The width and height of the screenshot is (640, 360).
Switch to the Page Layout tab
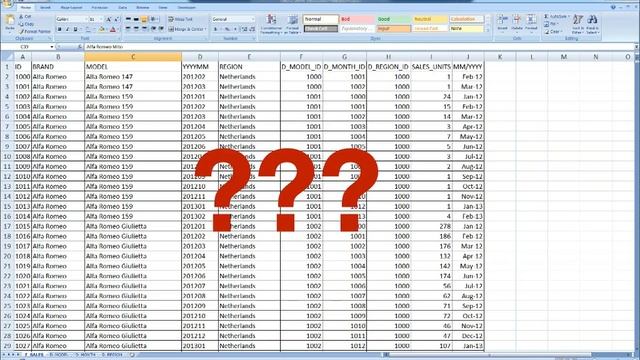71,7
